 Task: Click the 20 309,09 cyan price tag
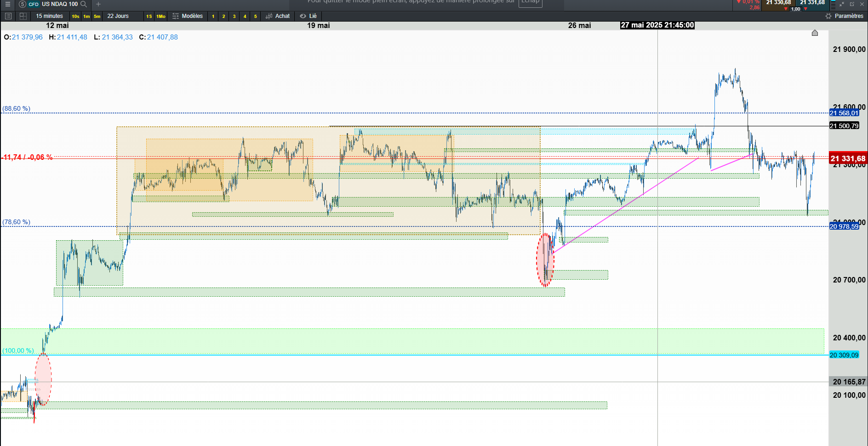point(844,355)
